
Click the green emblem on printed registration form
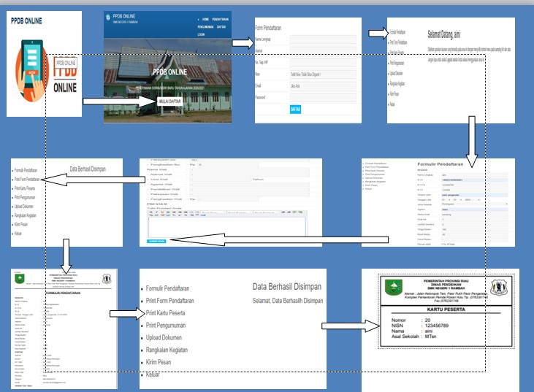click(x=20, y=278)
